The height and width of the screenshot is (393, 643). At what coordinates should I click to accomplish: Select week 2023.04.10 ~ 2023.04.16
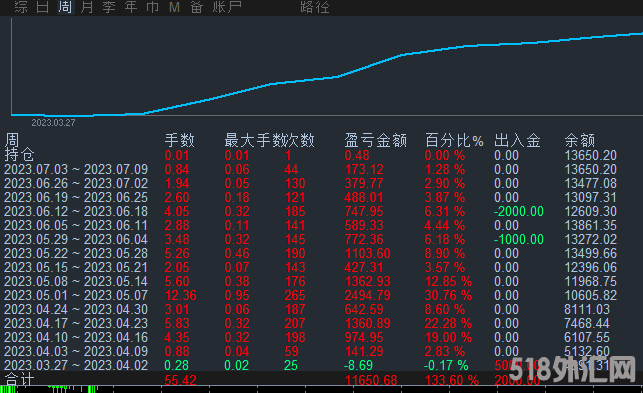coord(76,337)
